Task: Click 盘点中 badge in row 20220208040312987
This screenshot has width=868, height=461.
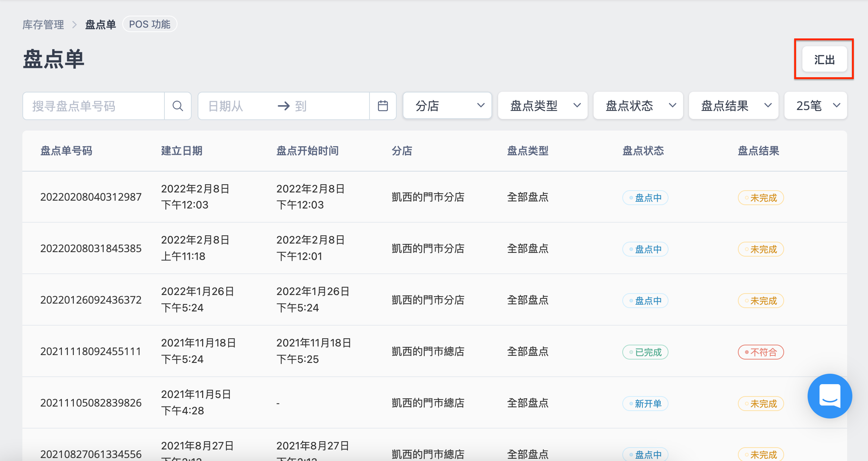Action: click(x=645, y=198)
